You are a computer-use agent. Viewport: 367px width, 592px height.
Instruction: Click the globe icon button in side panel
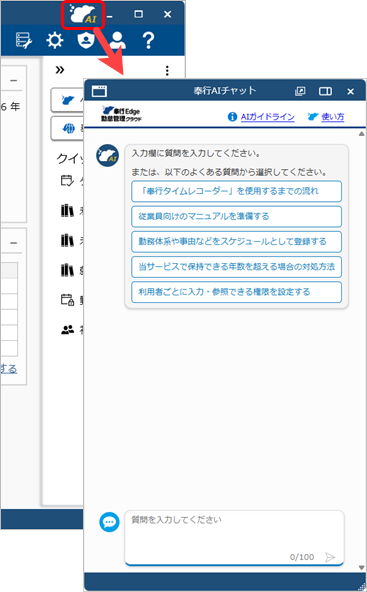pyautogui.click(x=68, y=129)
